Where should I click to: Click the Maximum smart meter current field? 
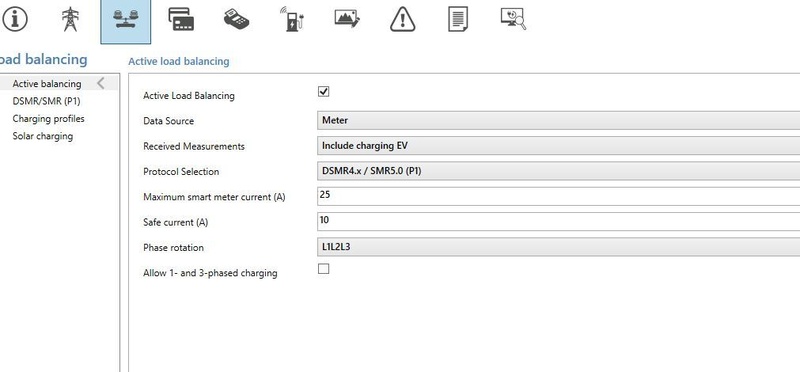pyautogui.click(x=558, y=196)
